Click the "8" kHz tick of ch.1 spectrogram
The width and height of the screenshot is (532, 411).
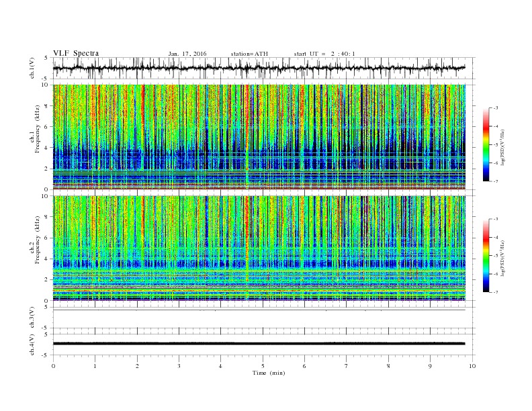[47, 106]
